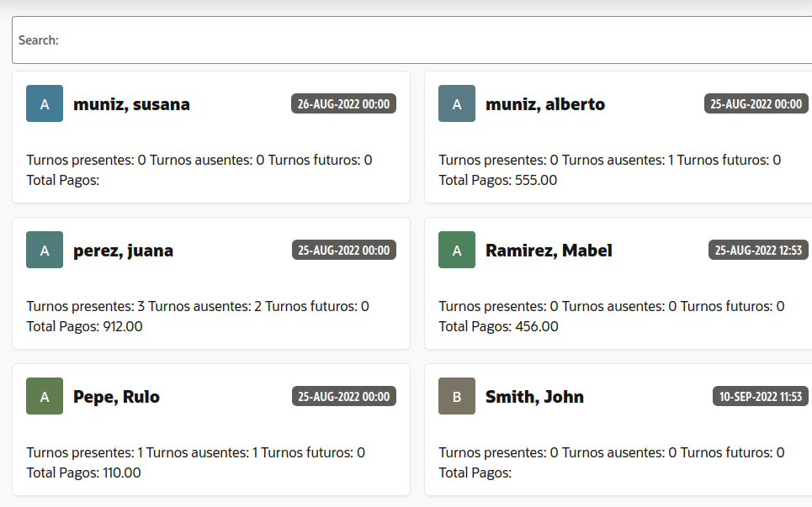The height and width of the screenshot is (507, 812).
Task: Click the 10-SEP-2022 11:53 date badge
Action: (x=761, y=397)
